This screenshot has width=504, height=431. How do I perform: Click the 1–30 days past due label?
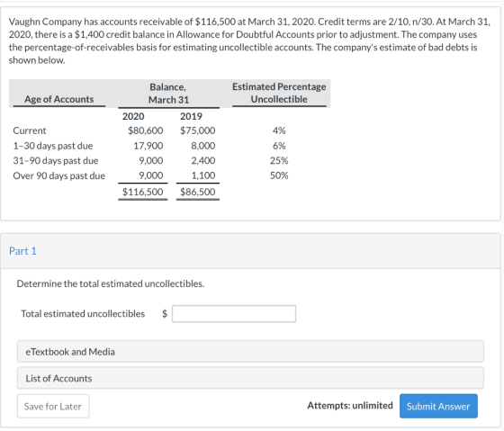coord(53,146)
